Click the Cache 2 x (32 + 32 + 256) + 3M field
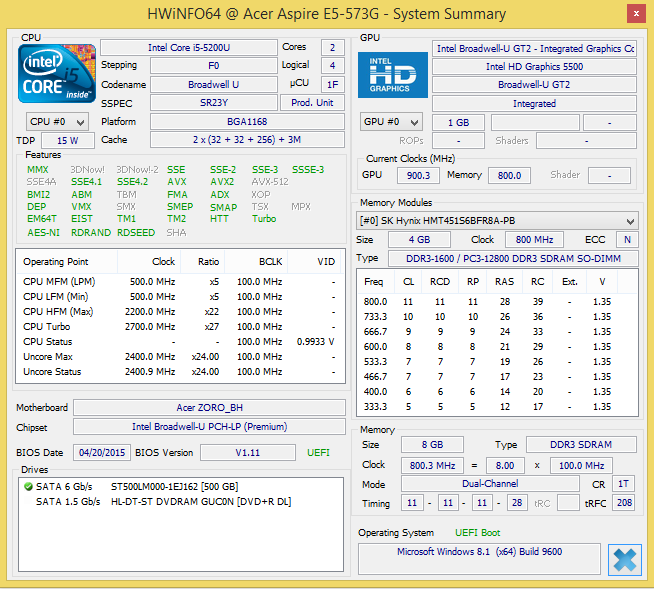Image resolution: width=654 pixels, height=589 pixels. tap(247, 140)
